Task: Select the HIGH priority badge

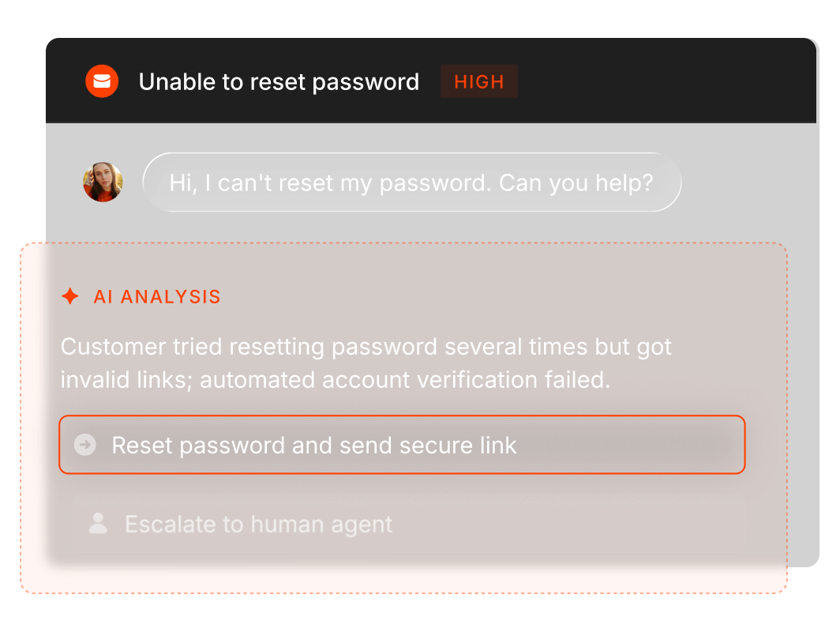Action: tap(478, 81)
